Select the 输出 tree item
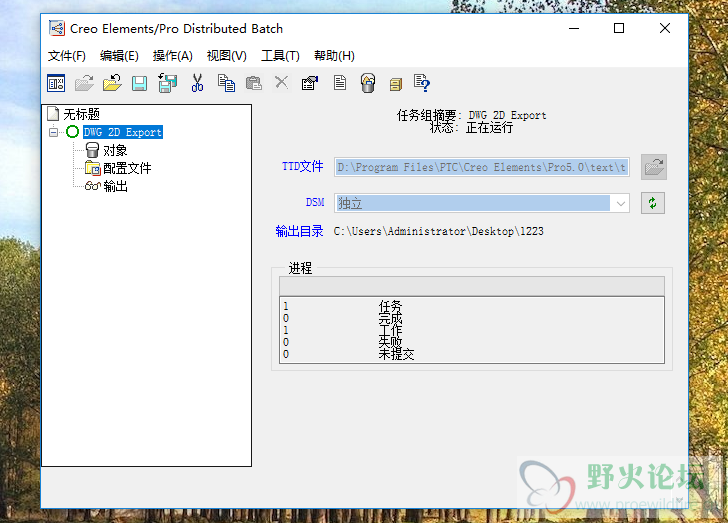Screen dimensions: 728x523 pyautogui.click(x=115, y=186)
